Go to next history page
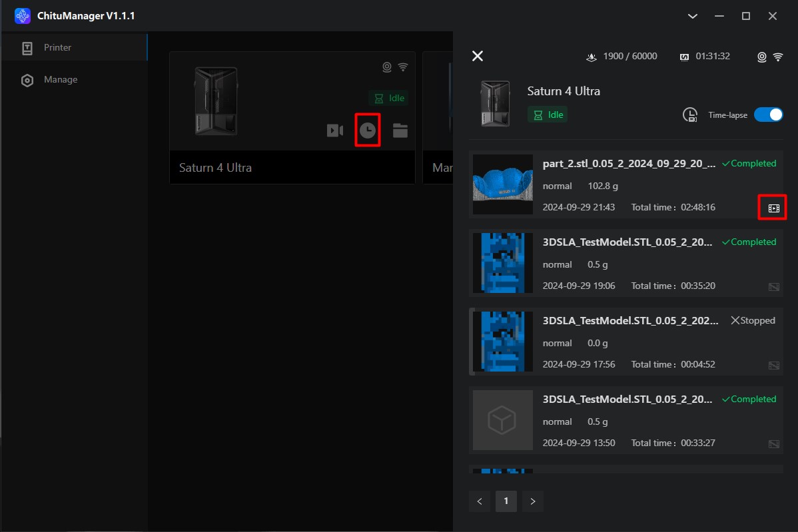 pyautogui.click(x=533, y=501)
